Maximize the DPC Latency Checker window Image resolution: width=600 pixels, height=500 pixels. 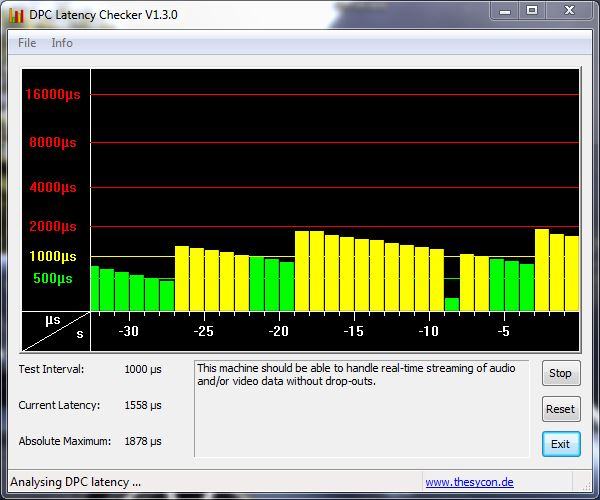pyautogui.click(x=532, y=11)
